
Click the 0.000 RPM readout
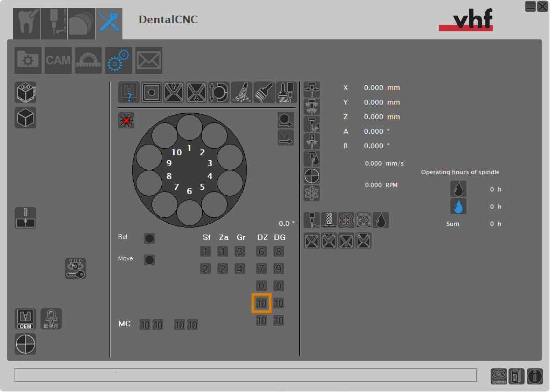click(x=381, y=185)
